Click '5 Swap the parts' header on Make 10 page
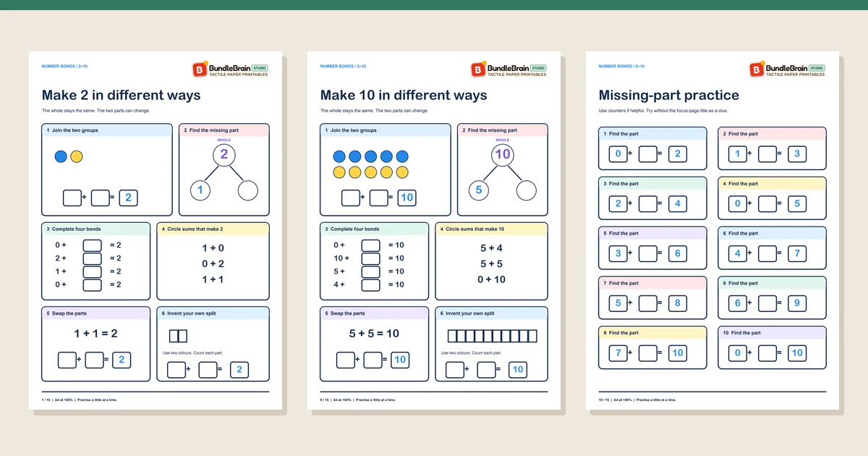This screenshot has height=456, width=868. pyautogui.click(x=374, y=313)
